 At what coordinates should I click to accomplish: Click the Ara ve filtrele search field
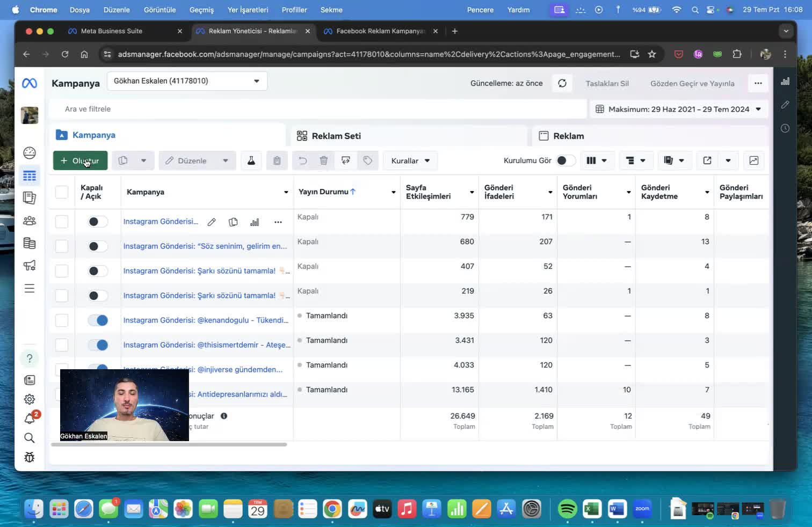pyautogui.click(x=318, y=109)
